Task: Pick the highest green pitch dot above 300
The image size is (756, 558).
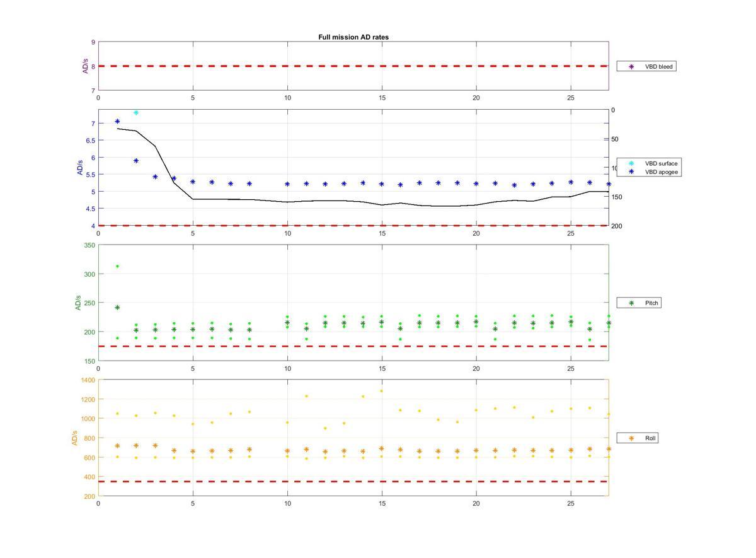Action: pyautogui.click(x=117, y=266)
